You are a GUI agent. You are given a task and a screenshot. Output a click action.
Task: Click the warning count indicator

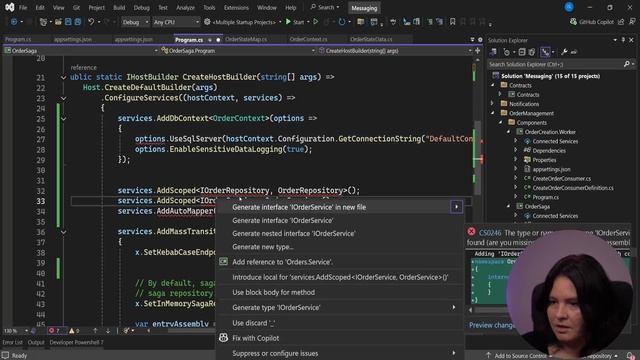[x=74, y=331]
